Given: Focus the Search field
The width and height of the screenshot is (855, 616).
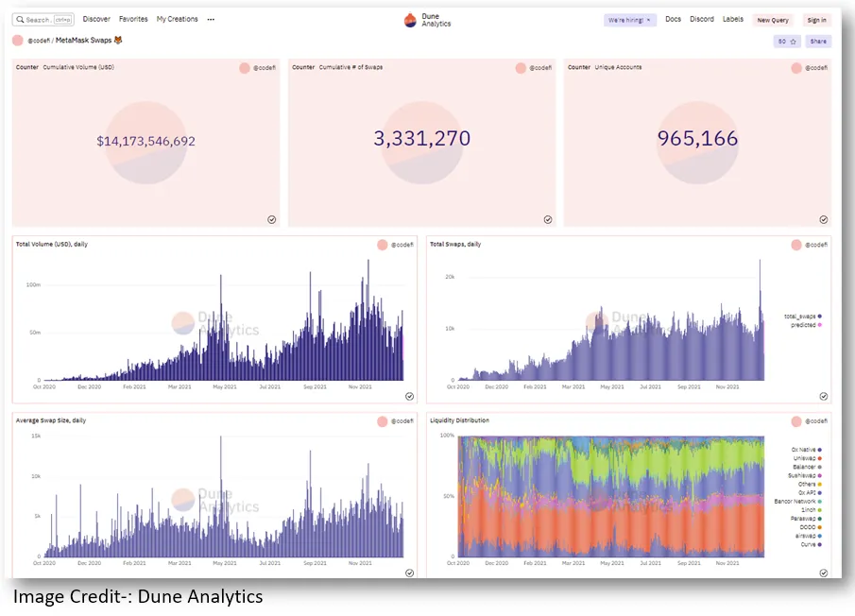Looking at the screenshot, I should (43, 20).
